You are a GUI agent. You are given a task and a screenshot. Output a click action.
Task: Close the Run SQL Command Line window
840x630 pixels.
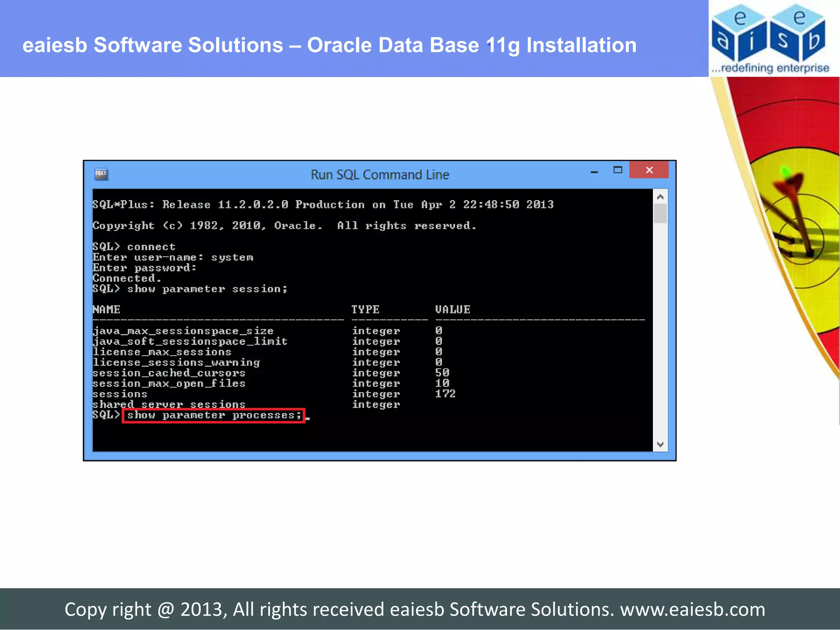coord(649,170)
